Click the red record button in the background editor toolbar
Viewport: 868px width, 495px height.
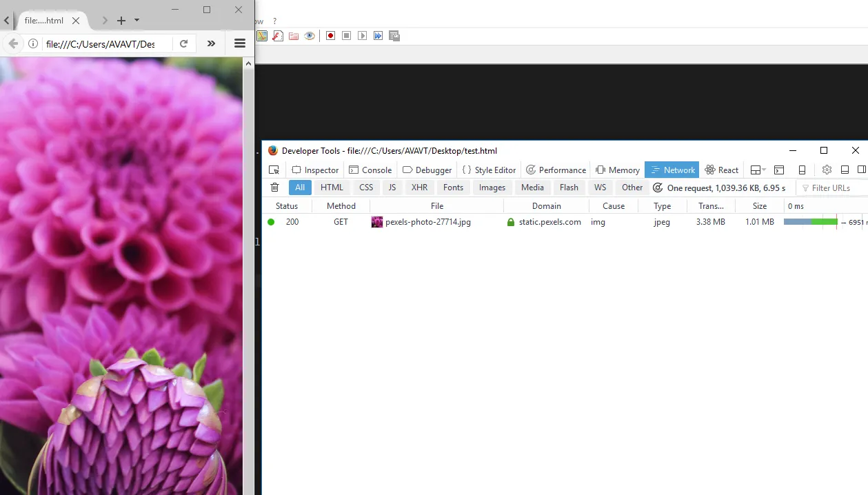[x=330, y=36]
